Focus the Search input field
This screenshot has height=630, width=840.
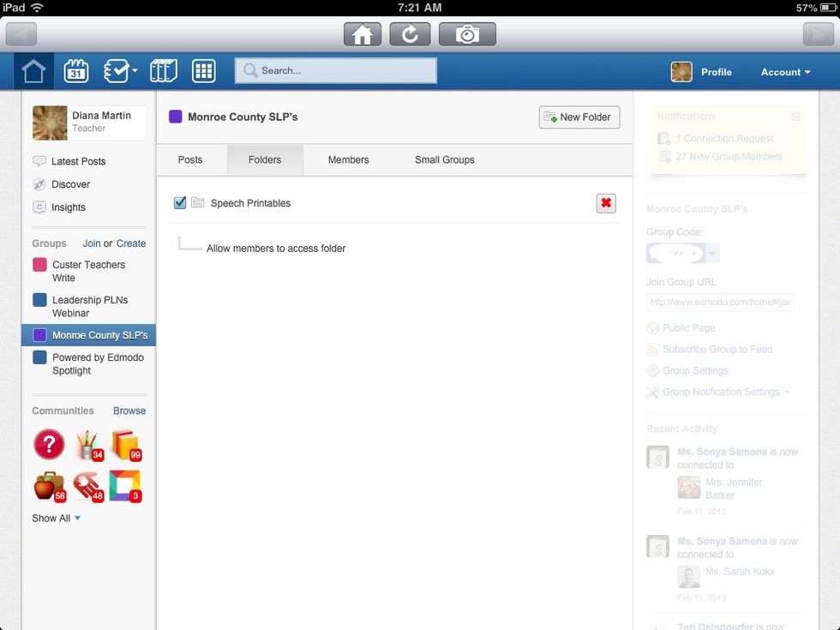pyautogui.click(x=336, y=70)
